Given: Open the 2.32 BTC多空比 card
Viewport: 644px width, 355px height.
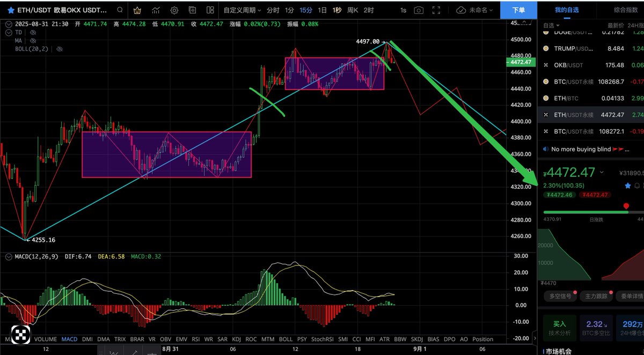Looking at the screenshot, I should [x=596, y=328].
